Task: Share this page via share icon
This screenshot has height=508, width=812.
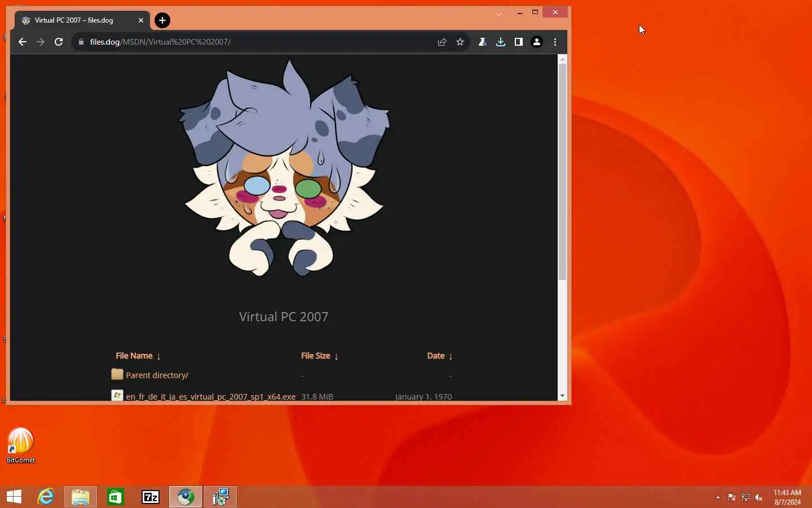Action: (442, 42)
